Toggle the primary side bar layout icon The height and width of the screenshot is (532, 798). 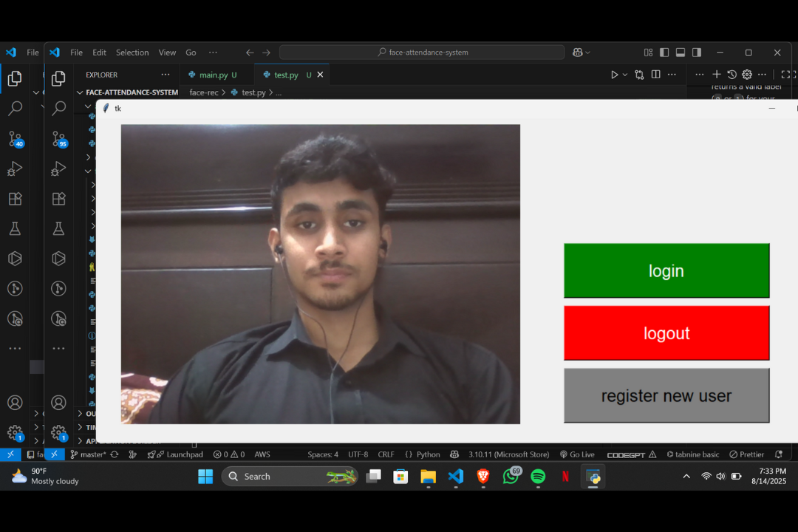tap(664, 52)
